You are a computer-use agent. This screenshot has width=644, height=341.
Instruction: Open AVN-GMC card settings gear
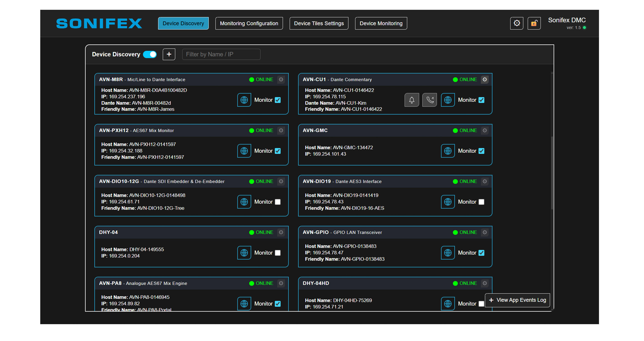(485, 130)
